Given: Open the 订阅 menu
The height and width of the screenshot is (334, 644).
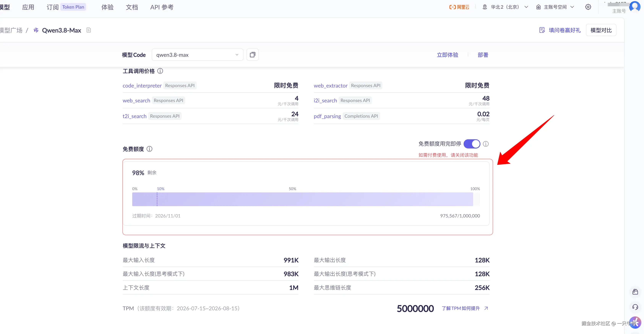Looking at the screenshot, I should (53, 7).
